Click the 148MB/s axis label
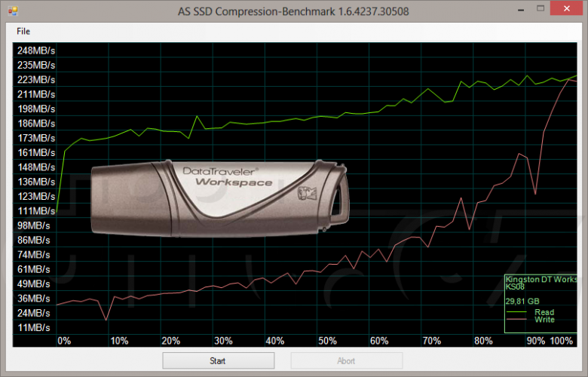The width and height of the screenshot is (588, 377). click(36, 167)
